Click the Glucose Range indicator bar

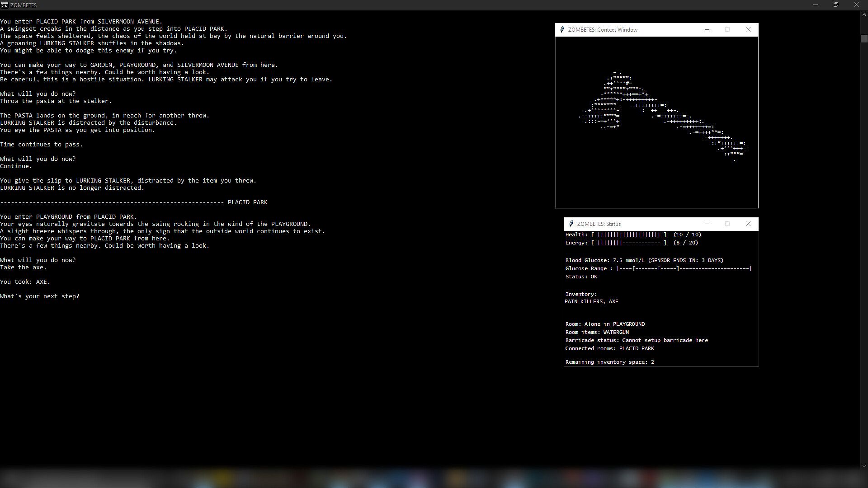(x=684, y=269)
